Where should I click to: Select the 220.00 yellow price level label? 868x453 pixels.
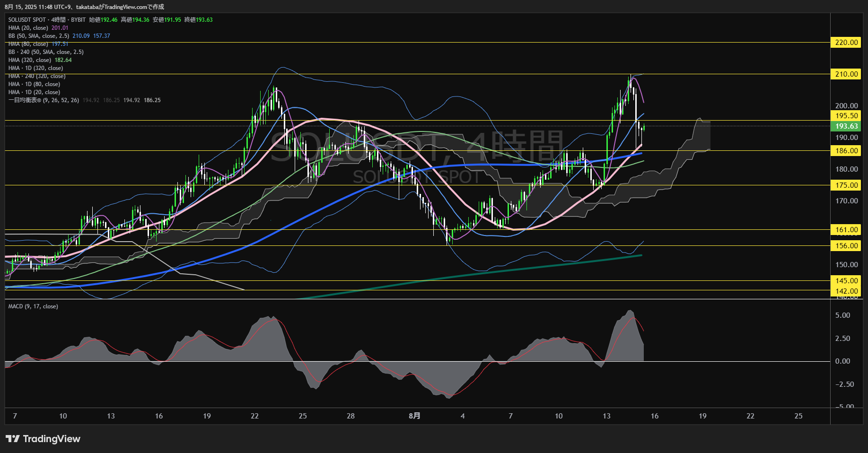pos(846,42)
